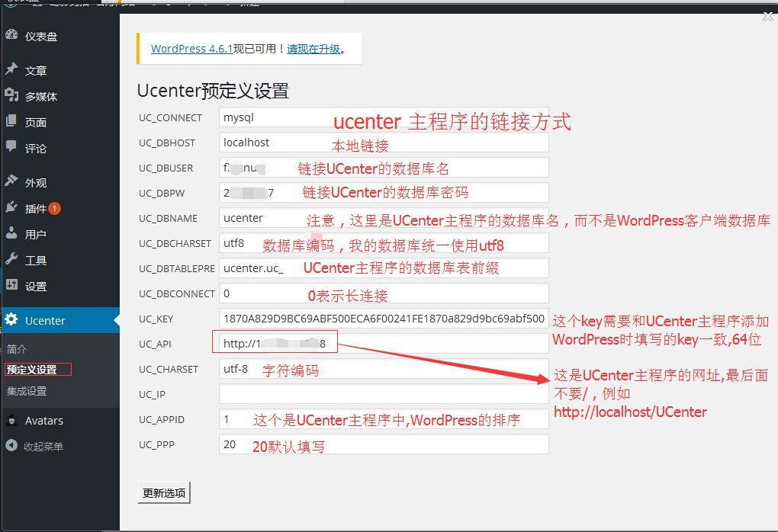
Task: Click the Comments (评论) bubble icon
Action: (x=11, y=146)
